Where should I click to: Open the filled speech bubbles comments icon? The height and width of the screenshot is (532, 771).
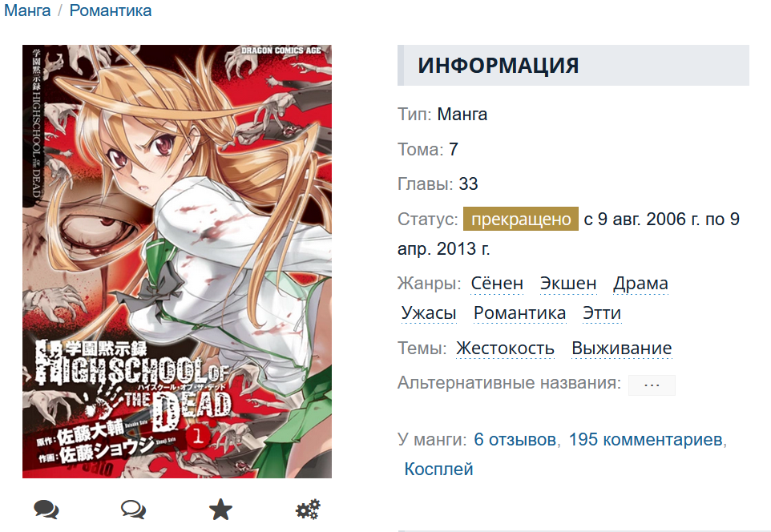click(46, 510)
